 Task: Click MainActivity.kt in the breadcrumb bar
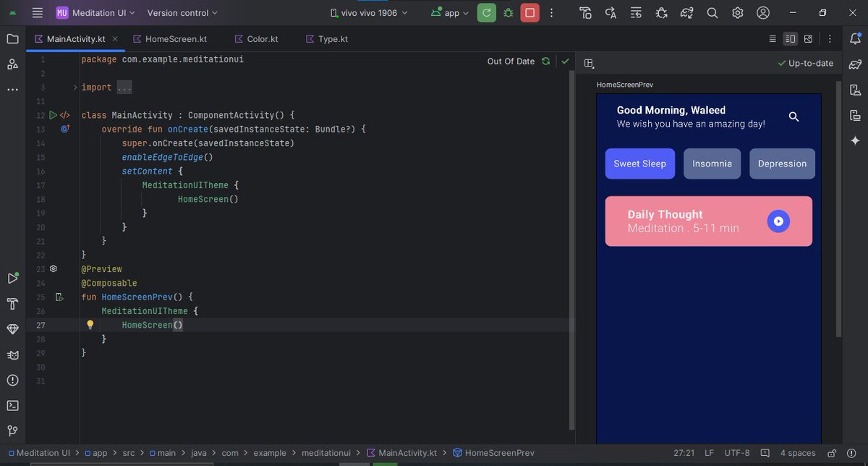coord(402,453)
